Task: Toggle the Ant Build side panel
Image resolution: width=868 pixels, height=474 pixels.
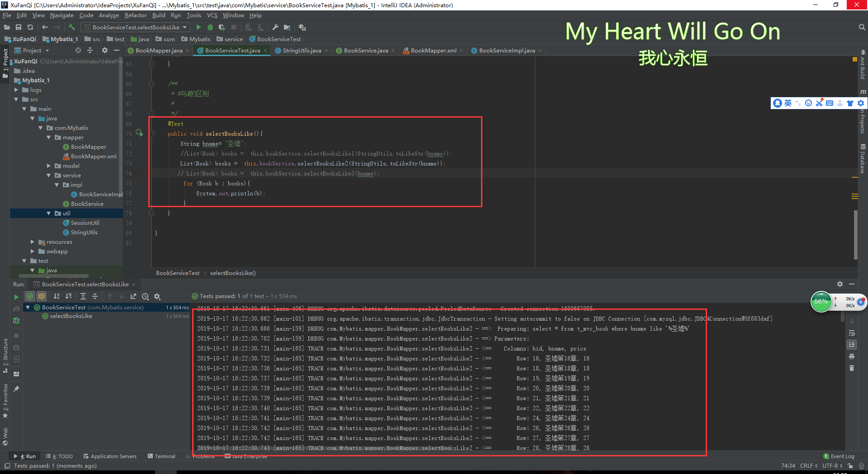Action: [x=863, y=65]
